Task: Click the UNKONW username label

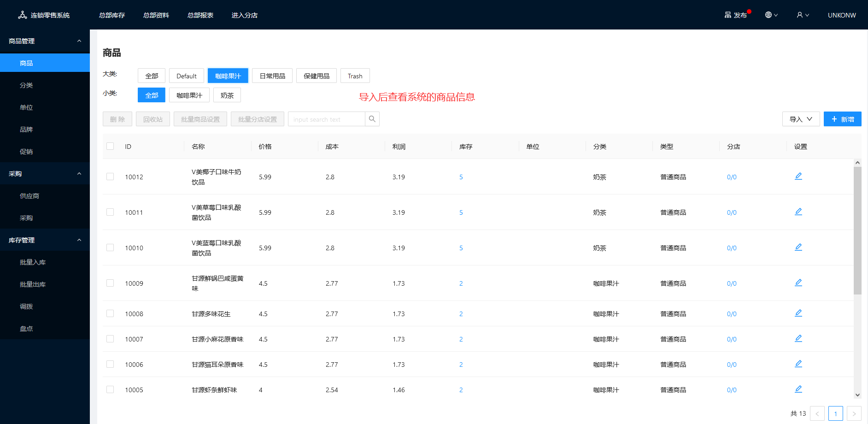Action: 842,15
